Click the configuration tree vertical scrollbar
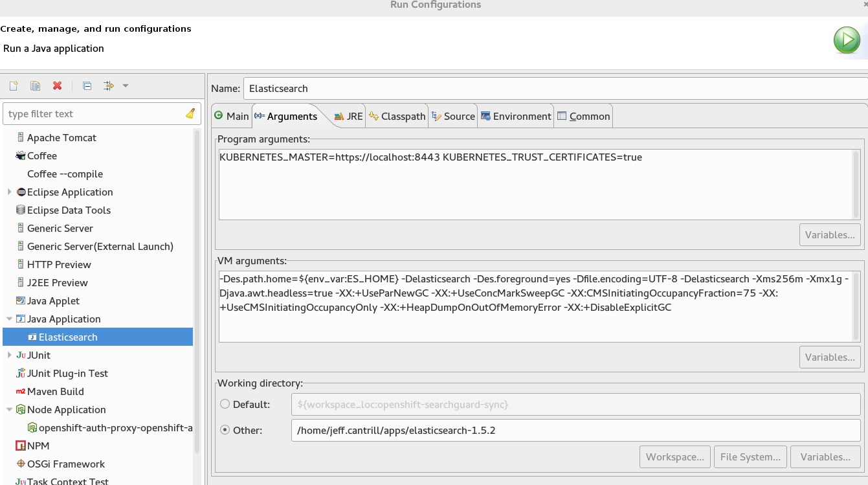Viewport: 868px width, 485px height. tap(197, 291)
